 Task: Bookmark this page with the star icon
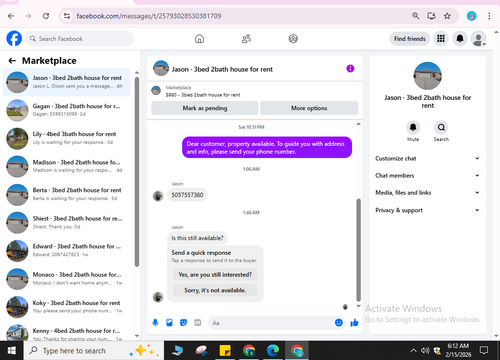(447, 16)
